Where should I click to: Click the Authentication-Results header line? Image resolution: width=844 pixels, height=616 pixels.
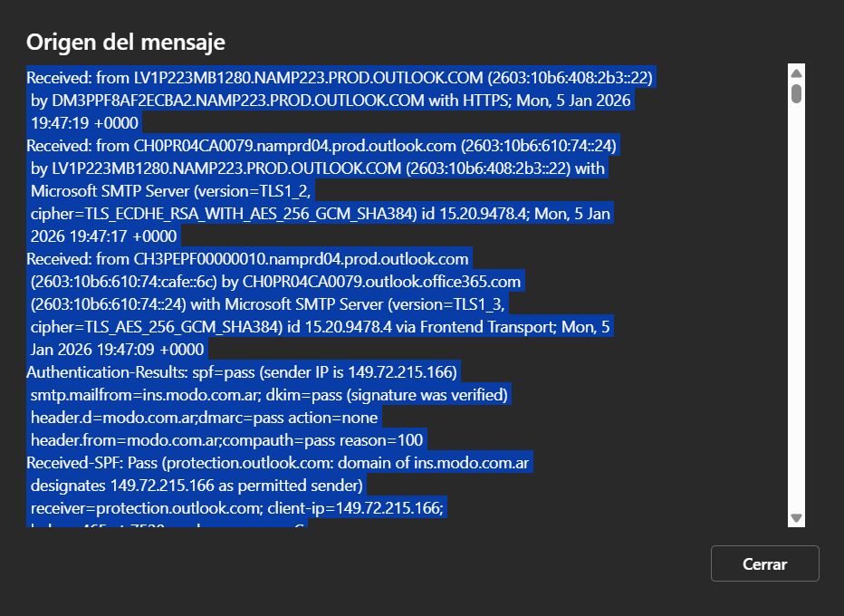pyautogui.click(x=243, y=371)
